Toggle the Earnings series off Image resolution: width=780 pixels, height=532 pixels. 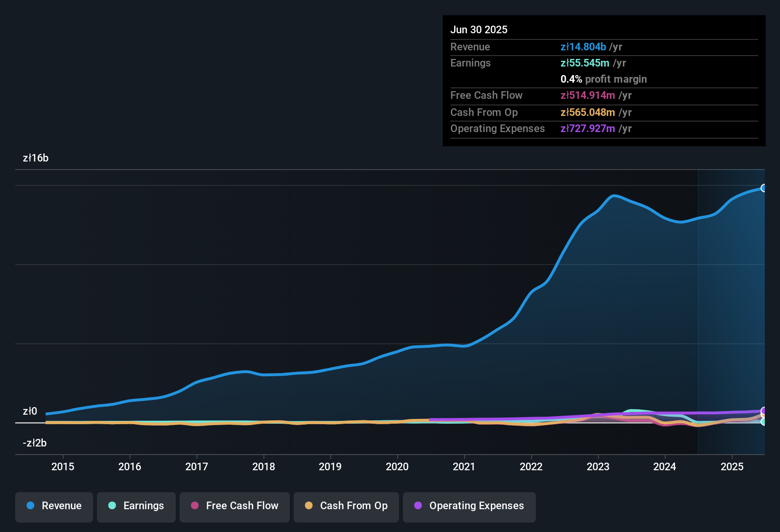pyautogui.click(x=136, y=506)
